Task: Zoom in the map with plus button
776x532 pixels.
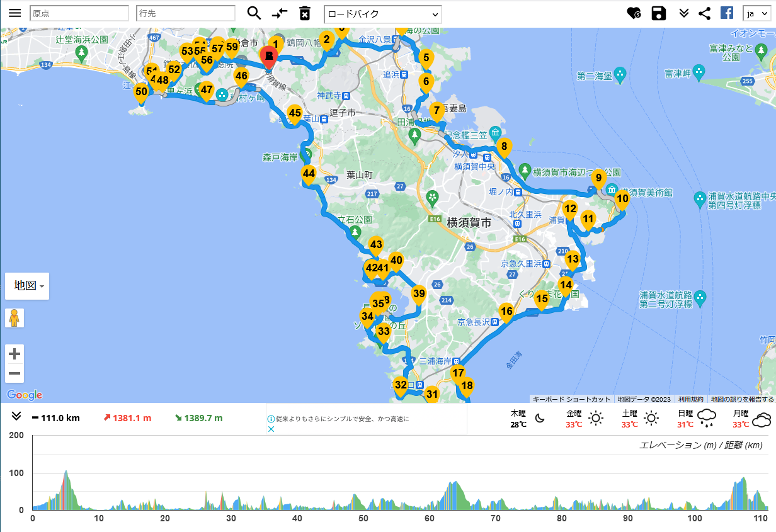Action: tap(15, 354)
